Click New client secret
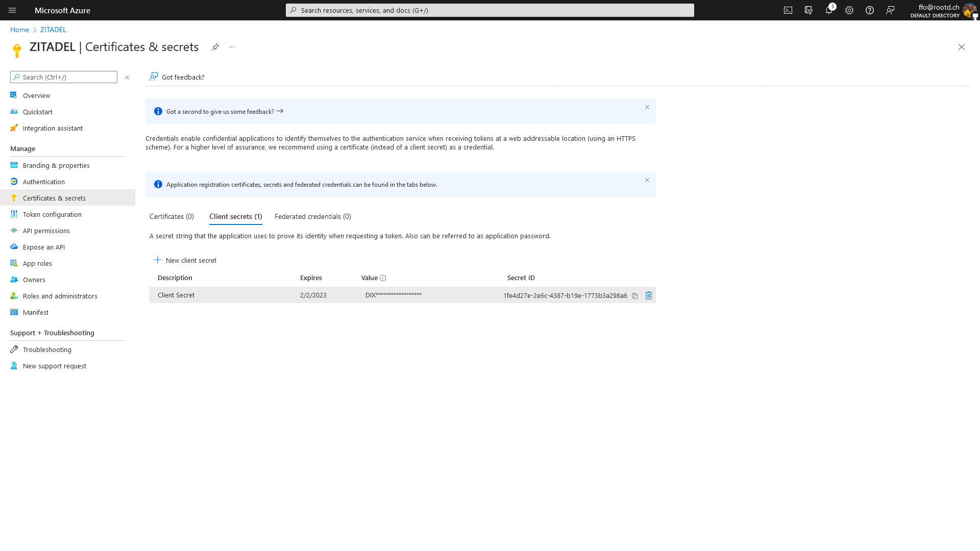 tap(185, 260)
